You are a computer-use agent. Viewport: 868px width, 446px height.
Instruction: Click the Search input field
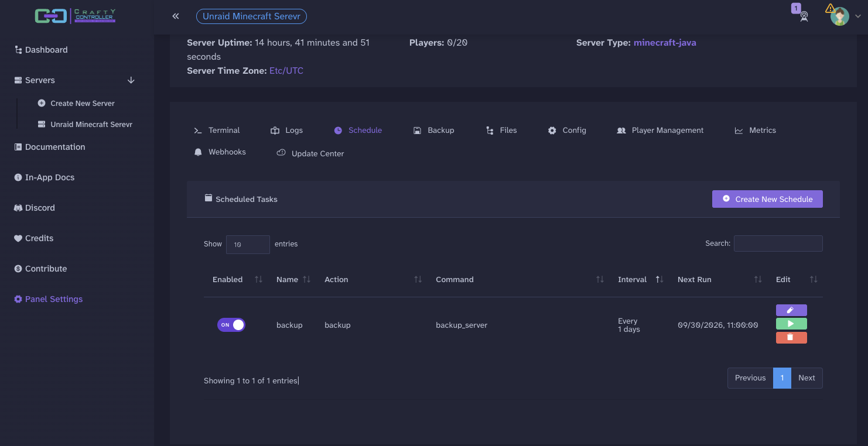point(778,243)
